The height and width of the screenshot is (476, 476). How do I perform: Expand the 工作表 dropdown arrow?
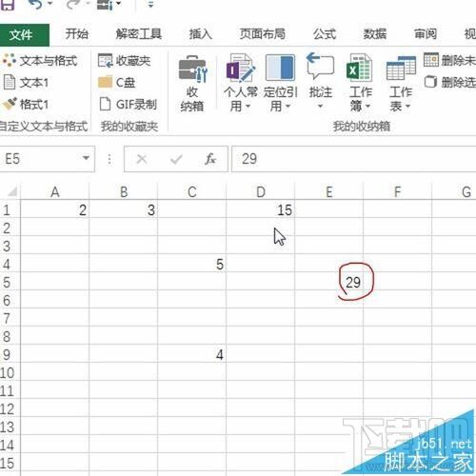[407, 107]
